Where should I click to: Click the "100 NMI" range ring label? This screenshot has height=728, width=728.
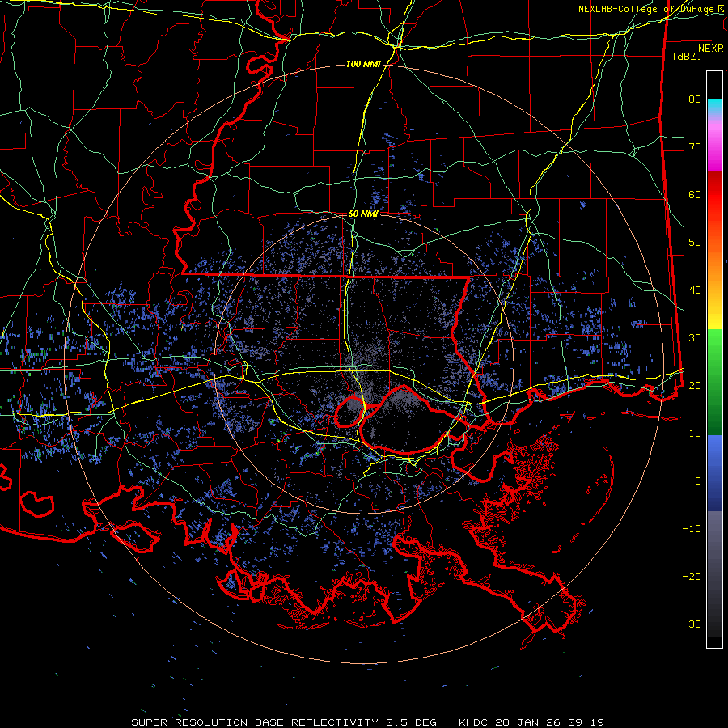pos(363,64)
